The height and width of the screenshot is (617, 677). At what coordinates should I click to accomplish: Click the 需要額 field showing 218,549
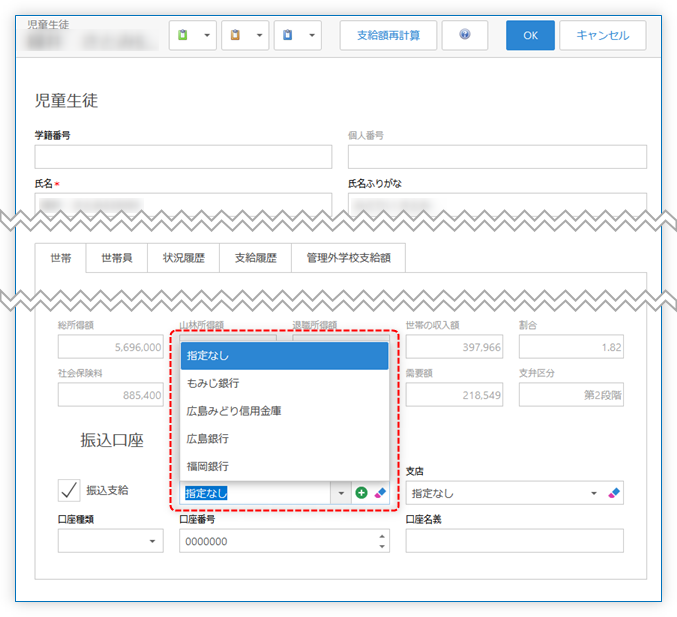click(454, 395)
